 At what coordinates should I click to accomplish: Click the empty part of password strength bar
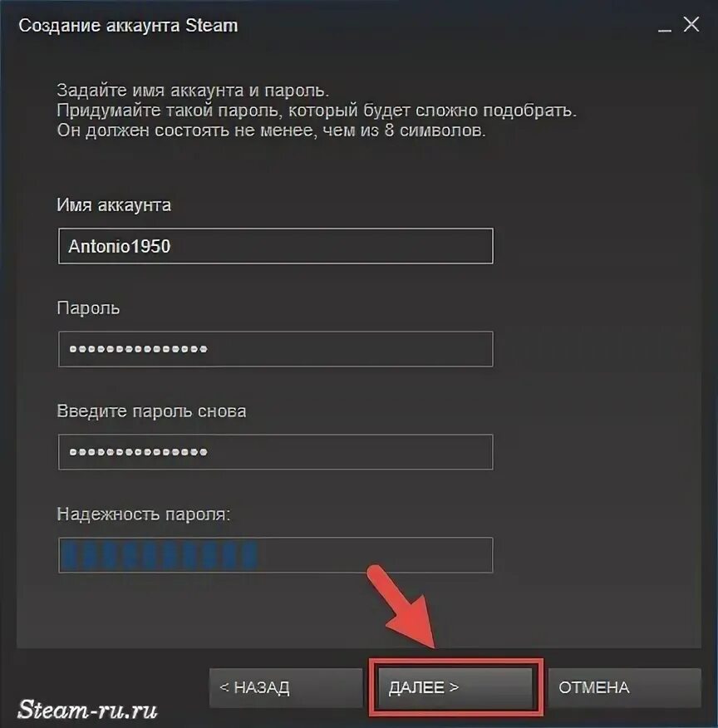(375, 555)
